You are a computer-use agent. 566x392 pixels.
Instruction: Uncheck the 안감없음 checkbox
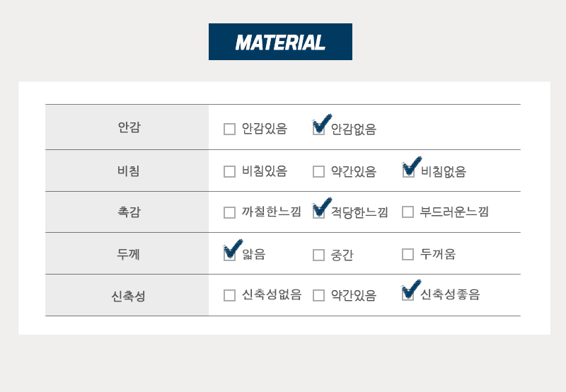click(x=319, y=129)
